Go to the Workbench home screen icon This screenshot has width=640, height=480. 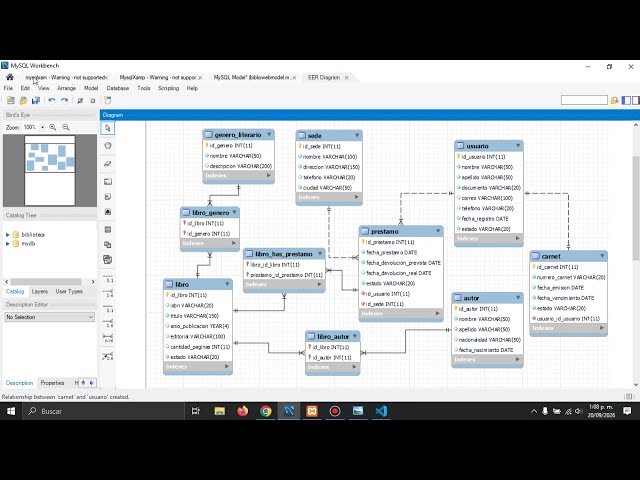9,77
